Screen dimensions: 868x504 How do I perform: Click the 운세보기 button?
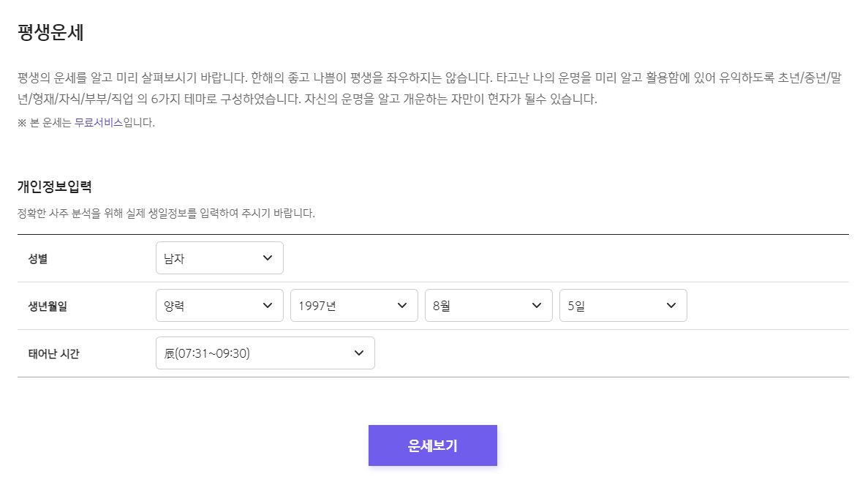(x=432, y=445)
